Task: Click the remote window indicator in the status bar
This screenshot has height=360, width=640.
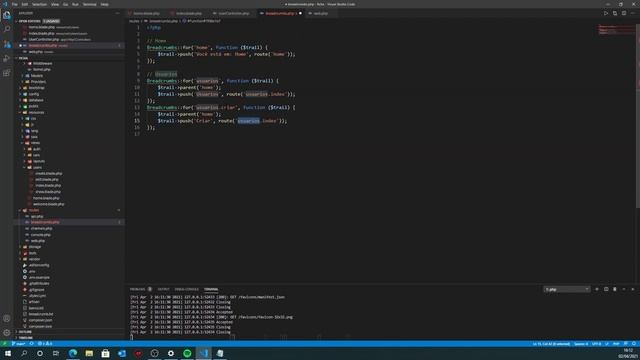Action: 4,344
